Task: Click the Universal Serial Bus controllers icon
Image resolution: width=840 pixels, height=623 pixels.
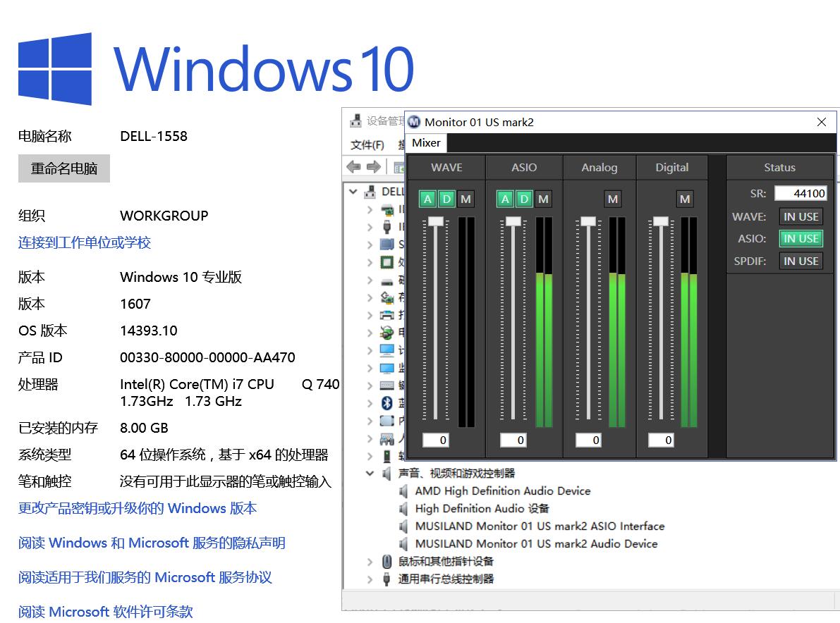Action: tap(386, 579)
